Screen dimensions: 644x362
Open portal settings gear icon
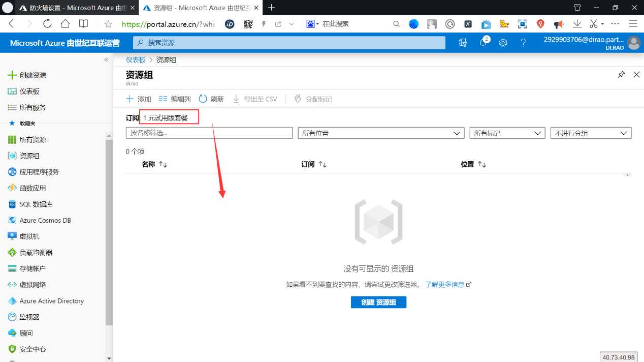503,43
